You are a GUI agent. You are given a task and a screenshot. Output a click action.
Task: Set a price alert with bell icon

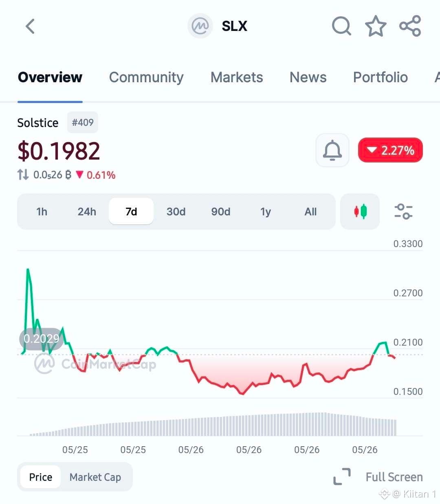coord(332,150)
